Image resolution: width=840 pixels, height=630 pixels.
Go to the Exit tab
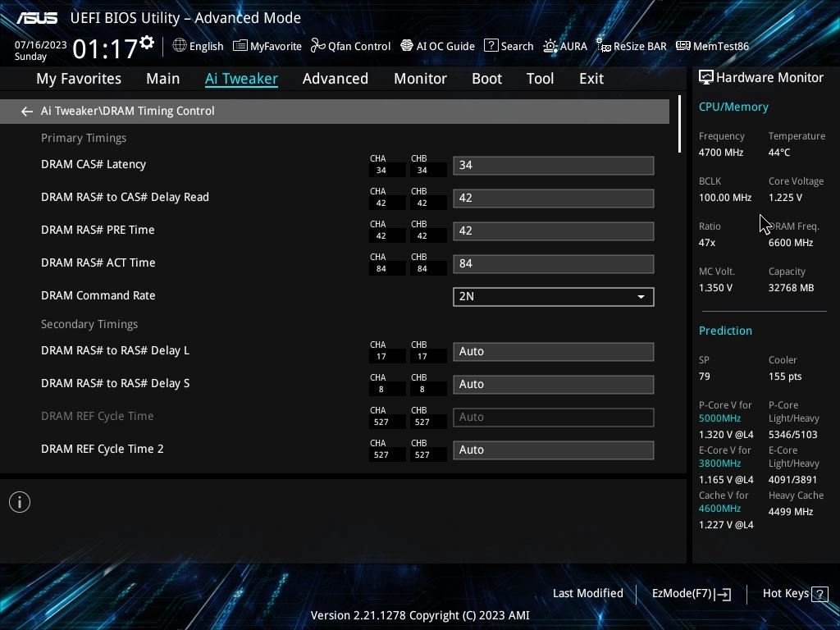point(591,79)
